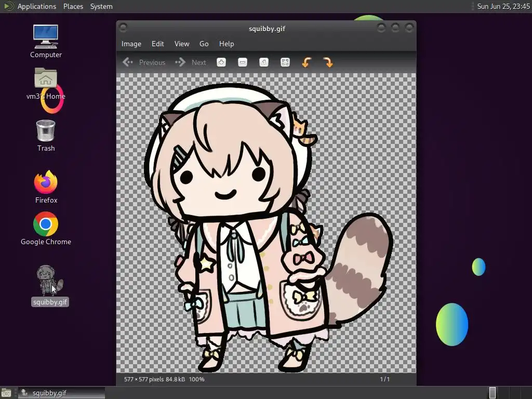This screenshot has width=532, height=399.
Task: Open the Places menu in top panel
Action: coord(73,6)
